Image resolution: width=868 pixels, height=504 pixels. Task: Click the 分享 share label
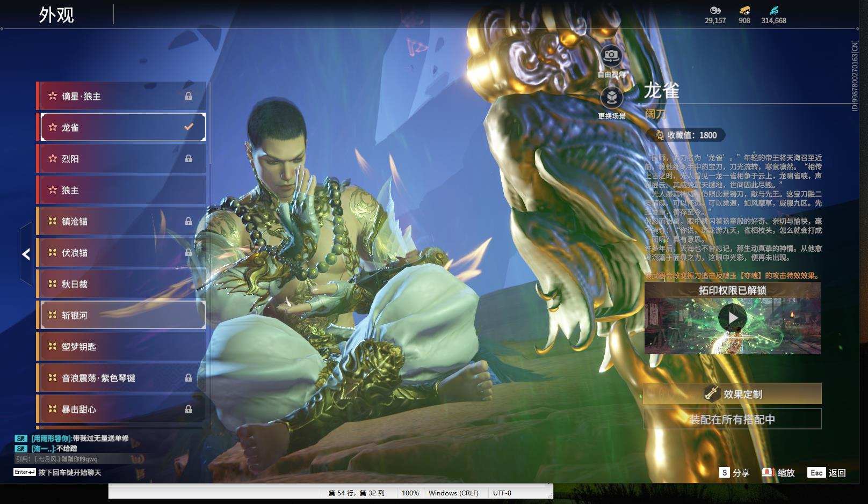[x=741, y=472]
